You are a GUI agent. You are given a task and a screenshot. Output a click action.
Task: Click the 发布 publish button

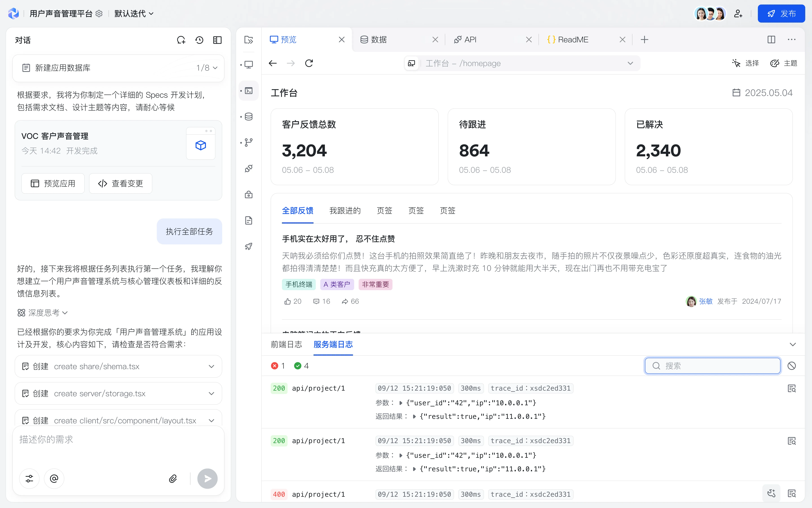781,13
